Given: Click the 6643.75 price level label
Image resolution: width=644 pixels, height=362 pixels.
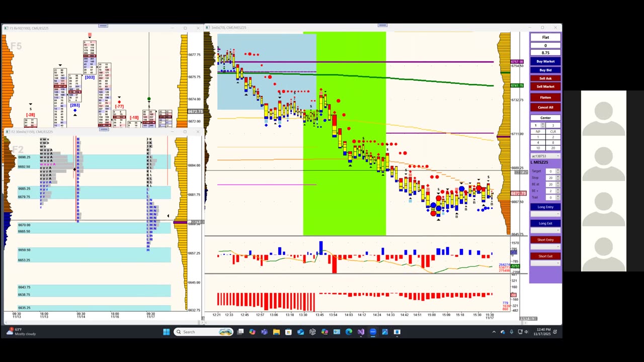Looking at the screenshot, I should [x=24, y=287].
